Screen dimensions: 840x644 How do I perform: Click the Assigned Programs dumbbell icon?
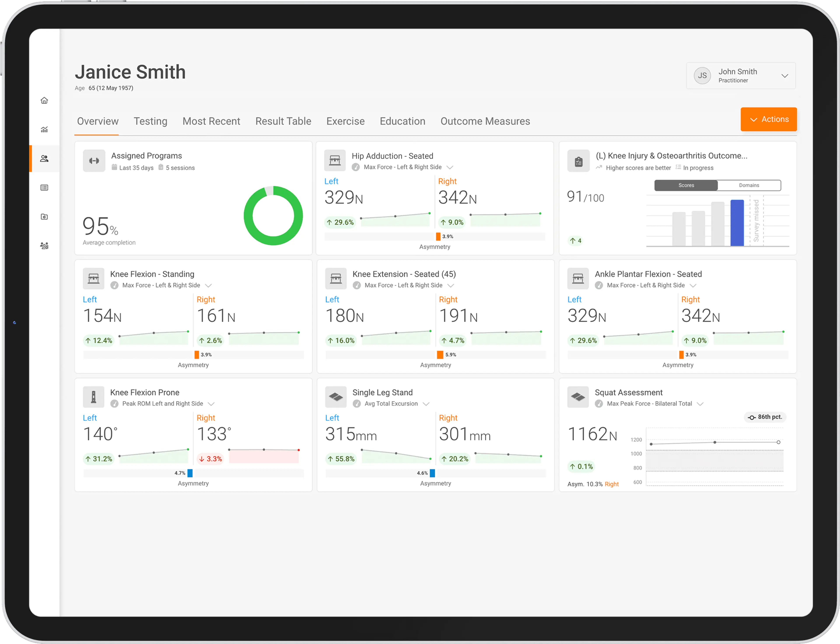coord(94,161)
